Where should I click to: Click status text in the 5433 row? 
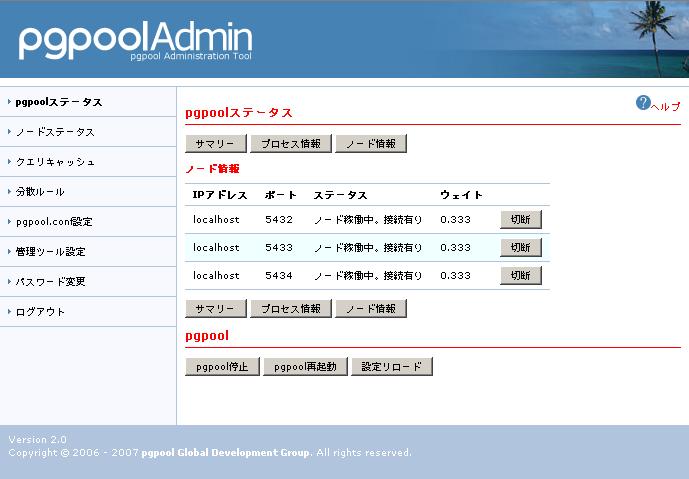pyautogui.click(x=368, y=247)
